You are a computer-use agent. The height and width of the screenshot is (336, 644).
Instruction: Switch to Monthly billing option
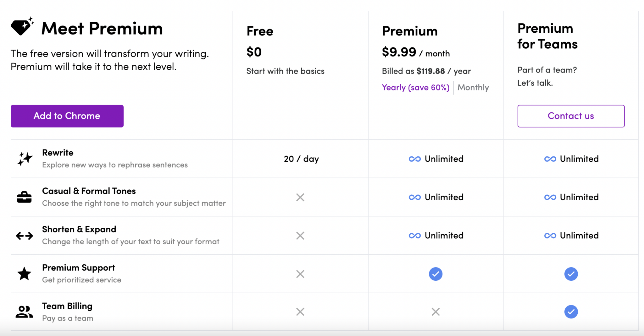point(473,88)
